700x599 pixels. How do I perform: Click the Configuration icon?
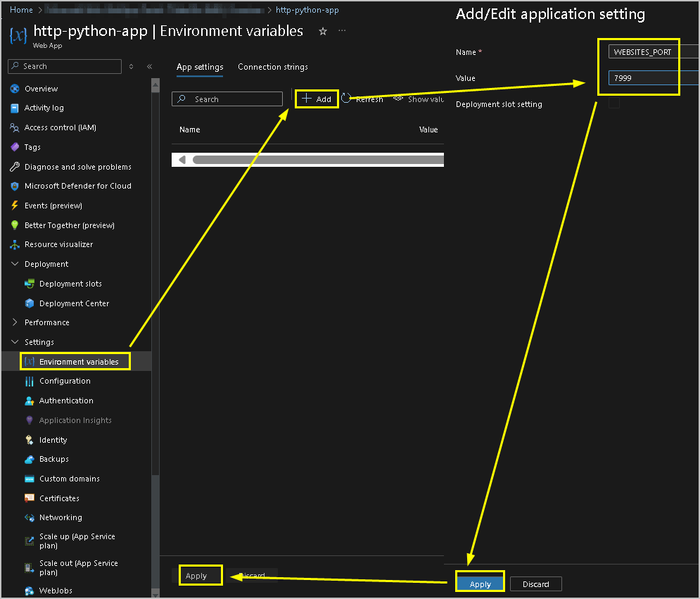pos(30,381)
